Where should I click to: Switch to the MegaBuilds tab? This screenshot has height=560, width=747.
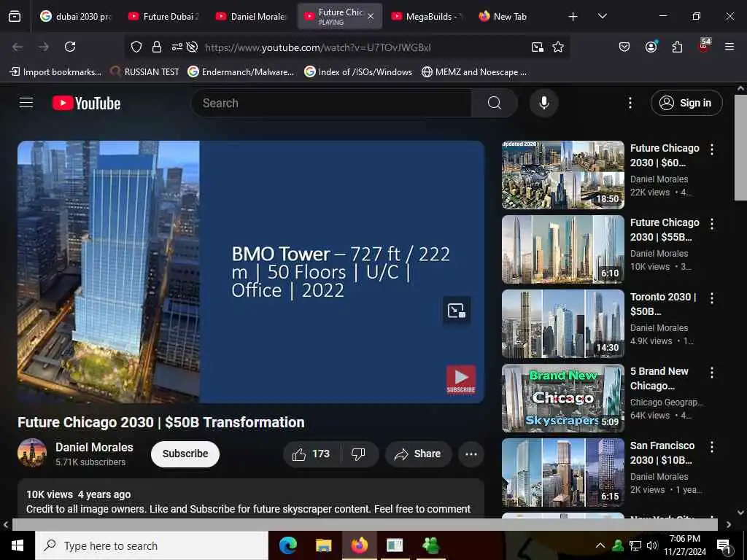pyautogui.click(x=426, y=17)
